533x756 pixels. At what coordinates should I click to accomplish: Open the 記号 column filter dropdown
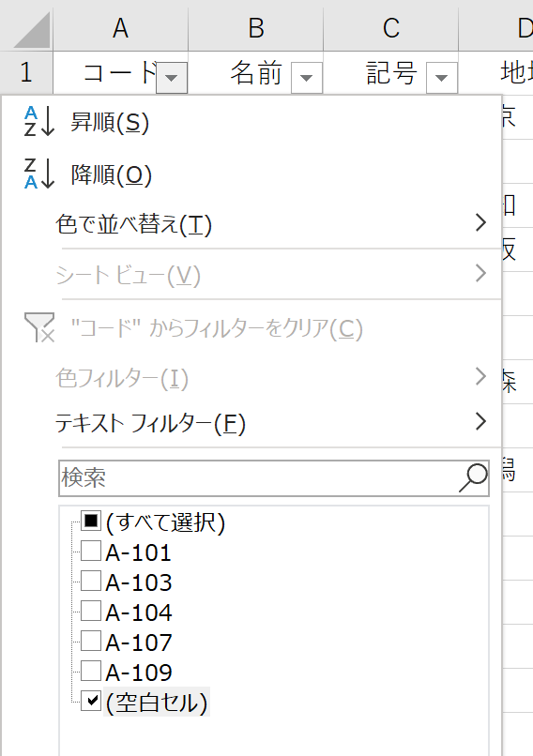coord(442,77)
